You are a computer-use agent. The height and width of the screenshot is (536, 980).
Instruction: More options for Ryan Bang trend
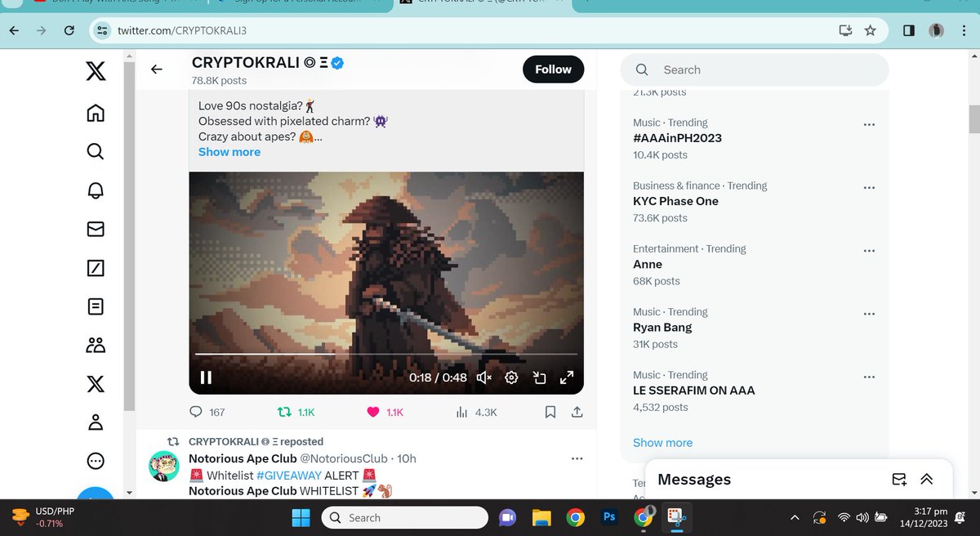coord(869,313)
